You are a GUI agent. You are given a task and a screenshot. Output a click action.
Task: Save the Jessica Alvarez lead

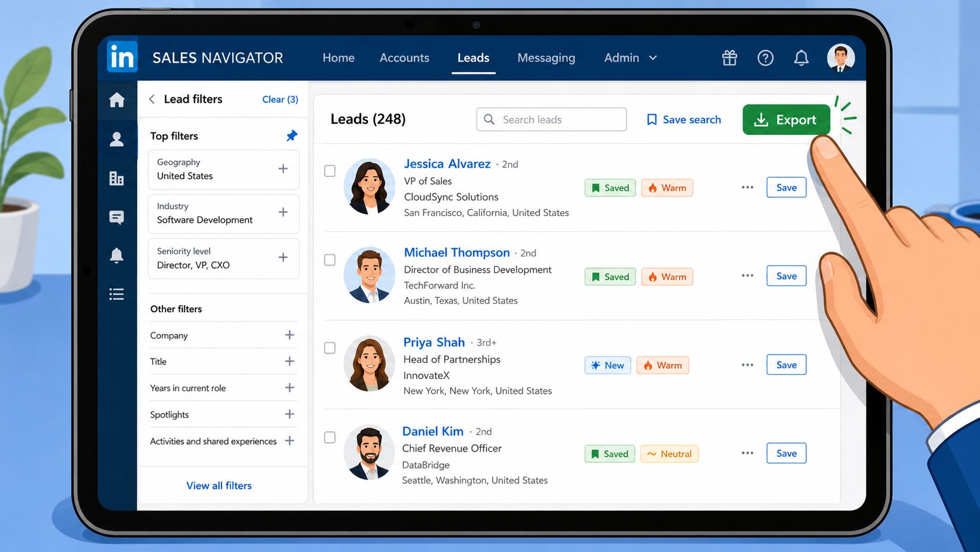[786, 187]
